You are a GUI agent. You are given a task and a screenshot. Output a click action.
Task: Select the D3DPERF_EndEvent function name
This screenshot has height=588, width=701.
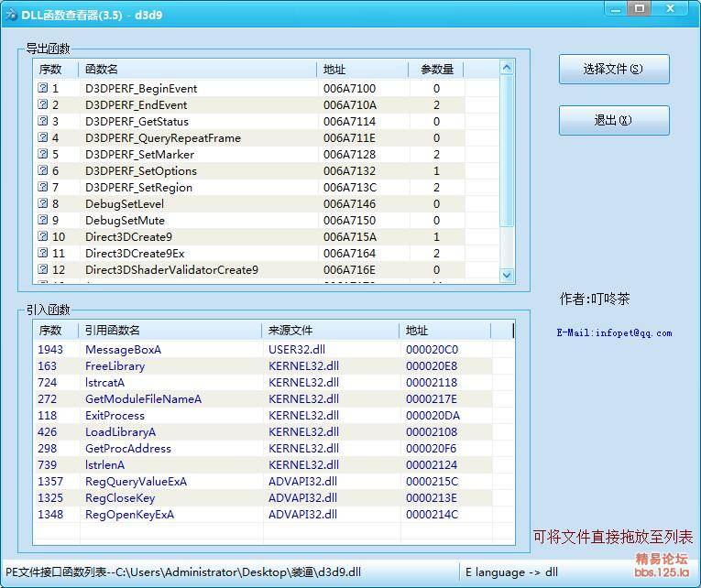pos(137,105)
